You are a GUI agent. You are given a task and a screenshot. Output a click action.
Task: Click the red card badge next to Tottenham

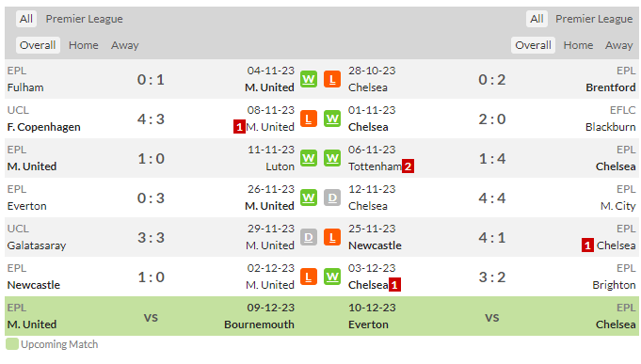pyautogui.click(x=408, y=166)
